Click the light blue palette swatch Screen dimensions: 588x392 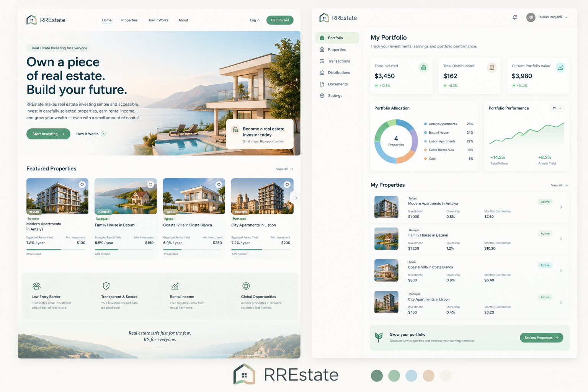tap(411, 376)
